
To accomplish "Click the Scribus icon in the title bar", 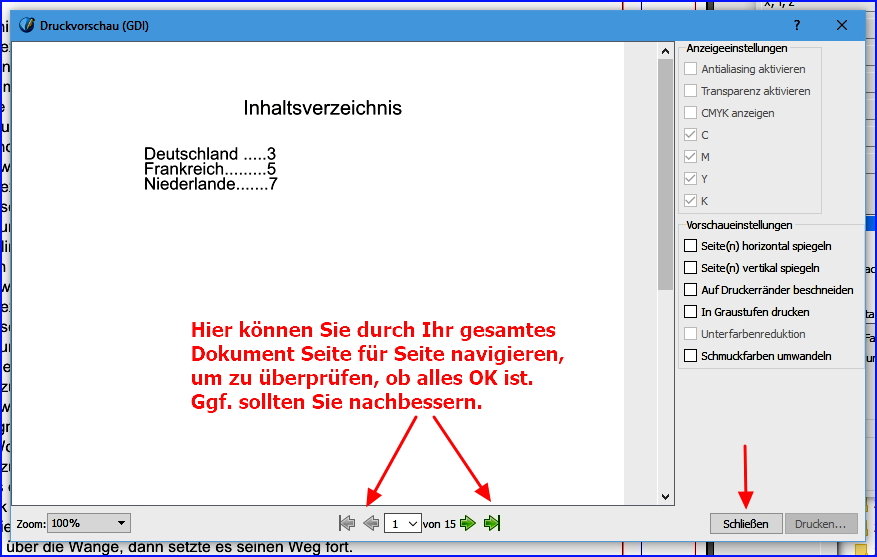I will pyautogui.click(x=26, y=26).
